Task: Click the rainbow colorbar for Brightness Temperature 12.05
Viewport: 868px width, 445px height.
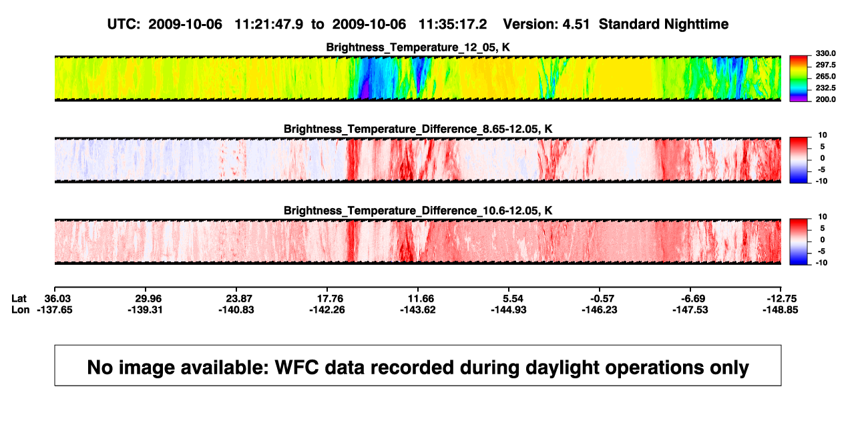Action: click(x=799, y=79)
